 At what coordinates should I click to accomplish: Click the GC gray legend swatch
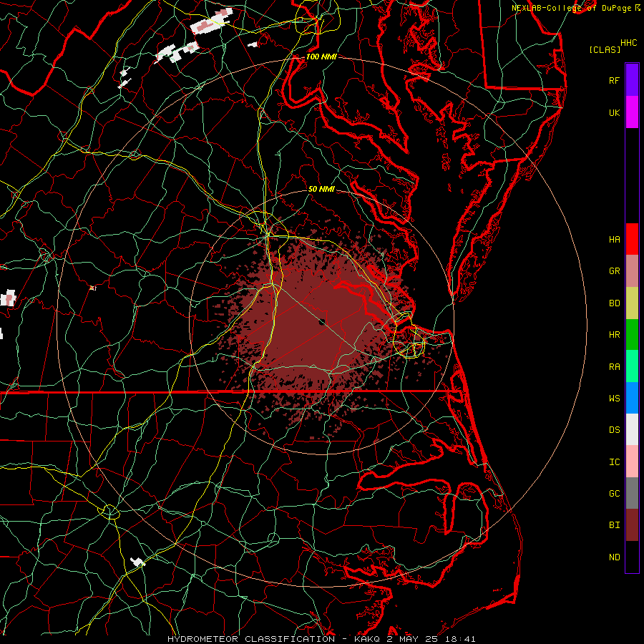coord(632,493)
